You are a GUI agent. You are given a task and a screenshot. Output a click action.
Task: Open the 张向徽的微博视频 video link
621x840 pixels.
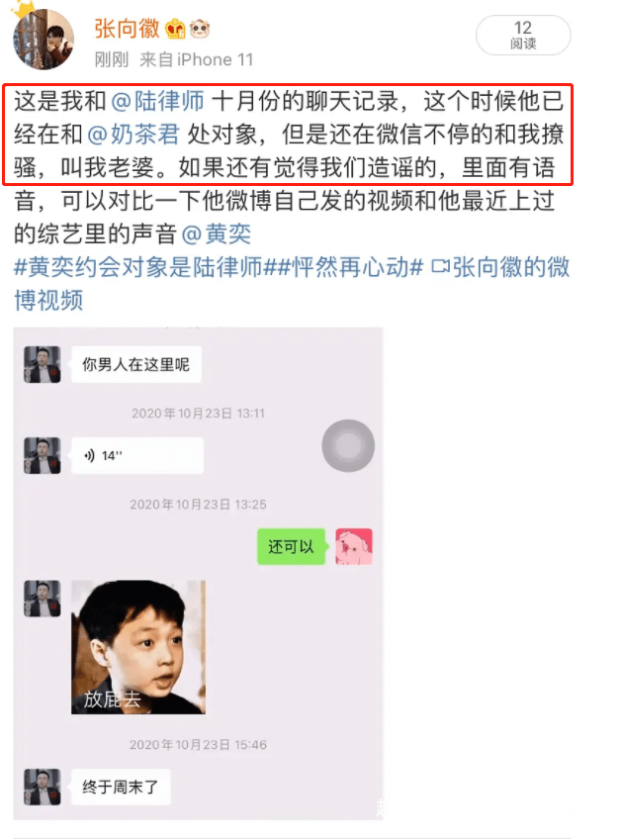pos(292,283)
